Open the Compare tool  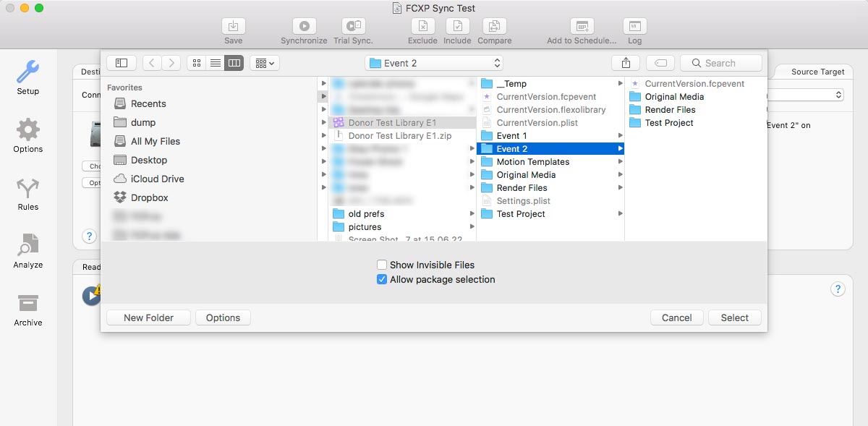495,27
